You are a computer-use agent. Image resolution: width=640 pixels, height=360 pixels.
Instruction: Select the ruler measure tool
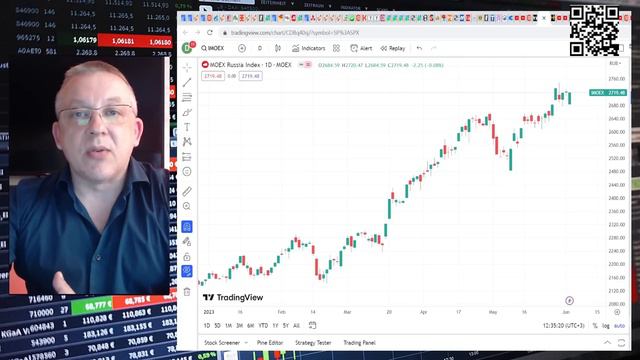click(x=187, y=191)
